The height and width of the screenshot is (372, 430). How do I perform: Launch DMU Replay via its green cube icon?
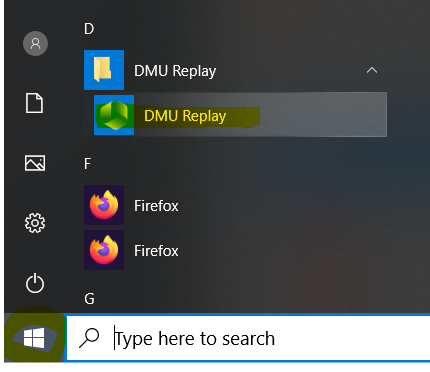click(114, 115)
